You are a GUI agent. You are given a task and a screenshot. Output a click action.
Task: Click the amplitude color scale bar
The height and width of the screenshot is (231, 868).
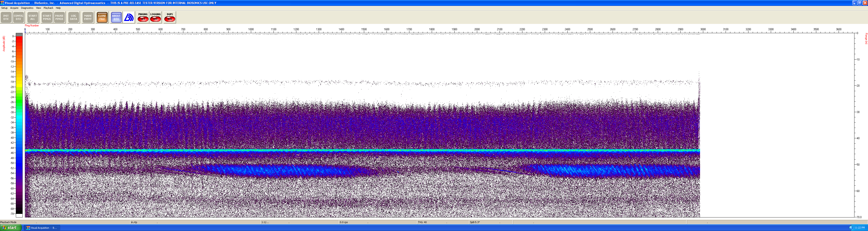pyautogui.click(x=19, y=125)
